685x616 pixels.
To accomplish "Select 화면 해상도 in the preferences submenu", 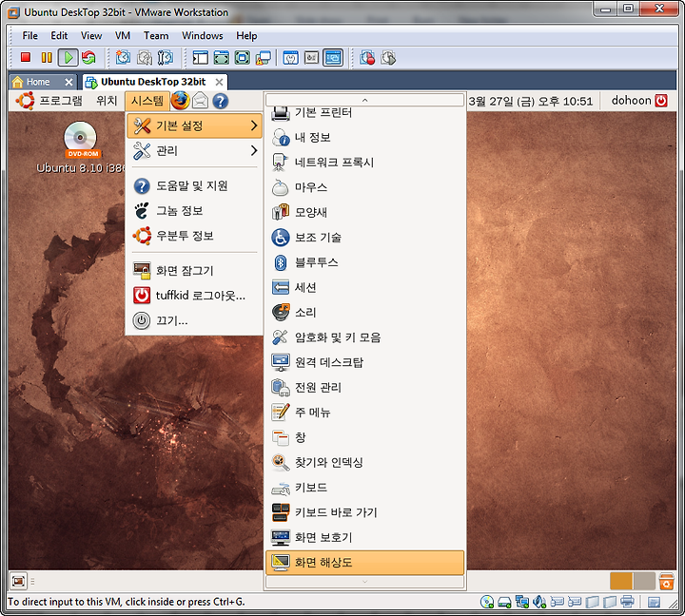I will click(x=364, y=563).
